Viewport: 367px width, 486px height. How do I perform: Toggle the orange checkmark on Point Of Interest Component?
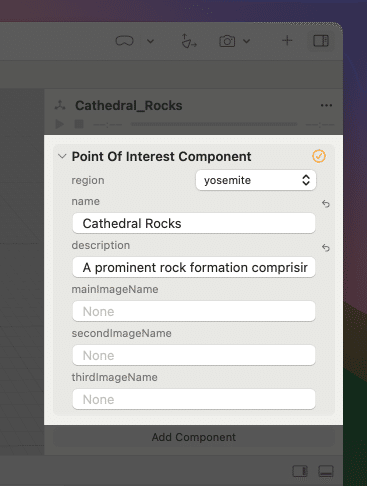click(x=319, y=156)
